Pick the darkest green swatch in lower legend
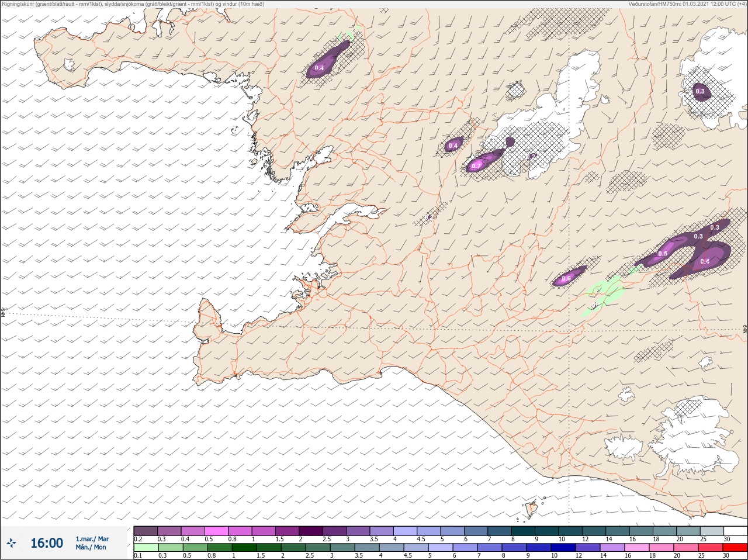Image resolution: width=748 pixels, height=560 pixels. (x=244, y=547)
